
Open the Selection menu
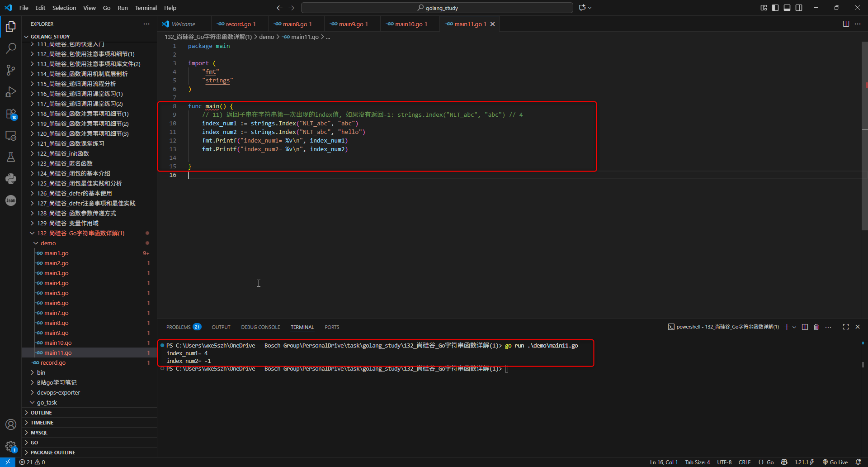(64, 8)
